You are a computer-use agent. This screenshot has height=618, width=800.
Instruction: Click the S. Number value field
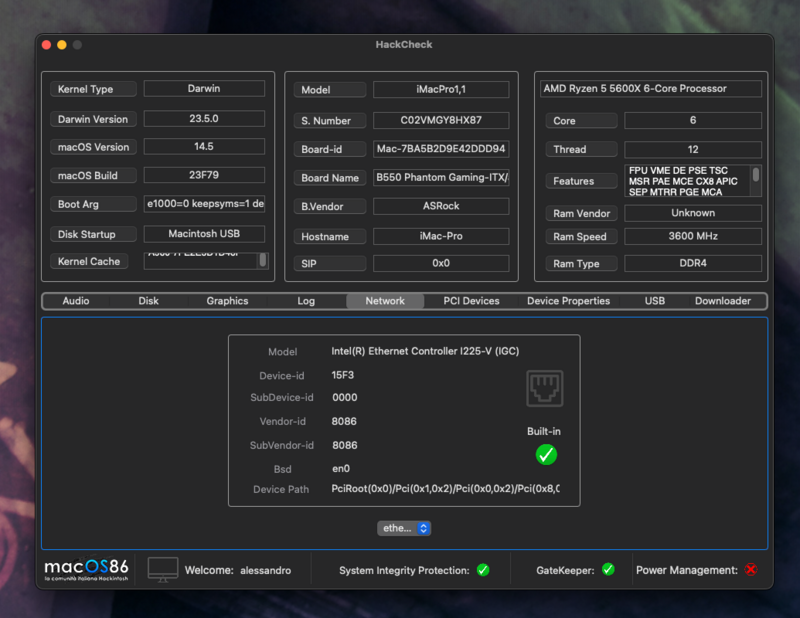click(441, 121)
